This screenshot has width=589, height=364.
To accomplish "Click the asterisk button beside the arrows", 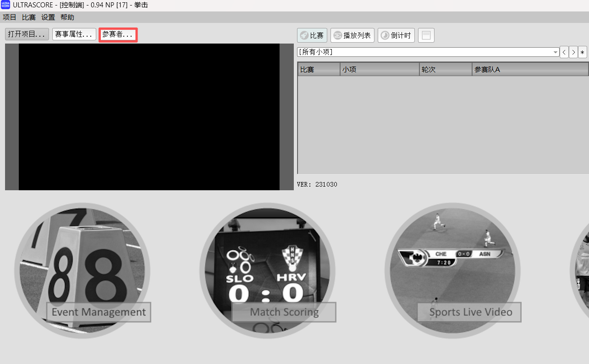I will coord(583,52).
